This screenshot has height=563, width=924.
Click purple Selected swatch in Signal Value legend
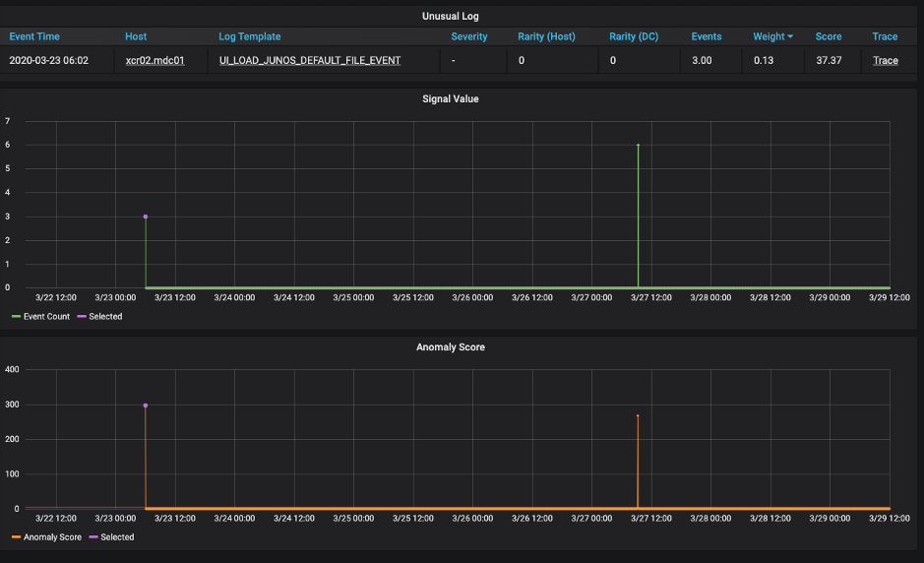(x=82, y=317)
